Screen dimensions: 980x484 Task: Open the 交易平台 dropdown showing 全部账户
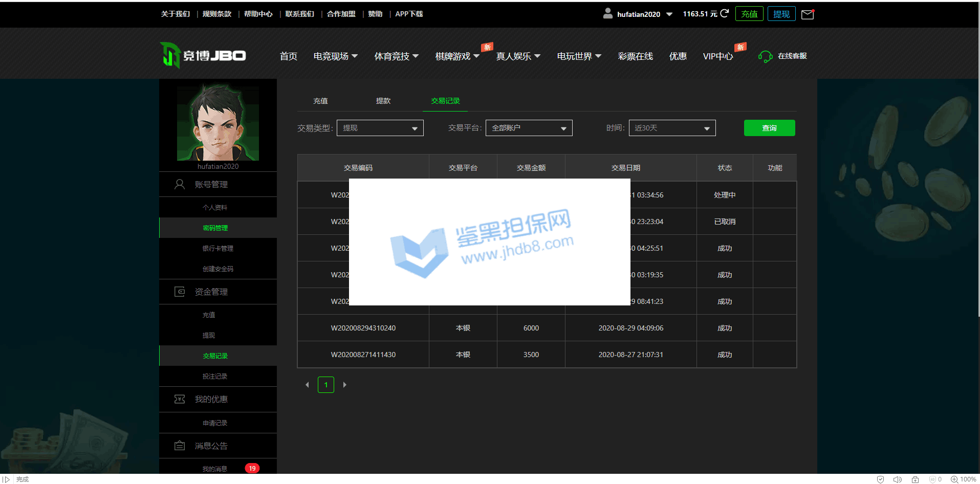pos(529,128)
